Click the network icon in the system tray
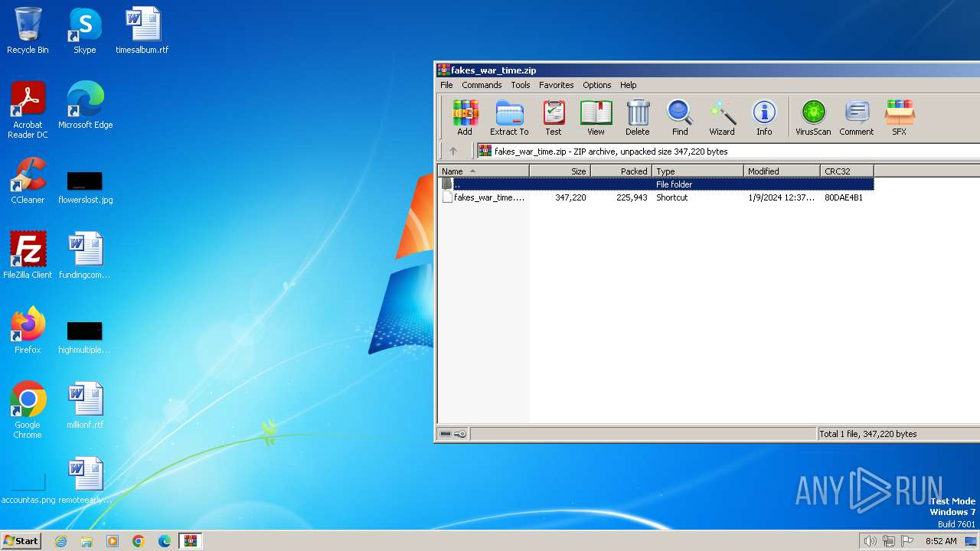This screenshot has width=980, height=551. pos(888,541)
